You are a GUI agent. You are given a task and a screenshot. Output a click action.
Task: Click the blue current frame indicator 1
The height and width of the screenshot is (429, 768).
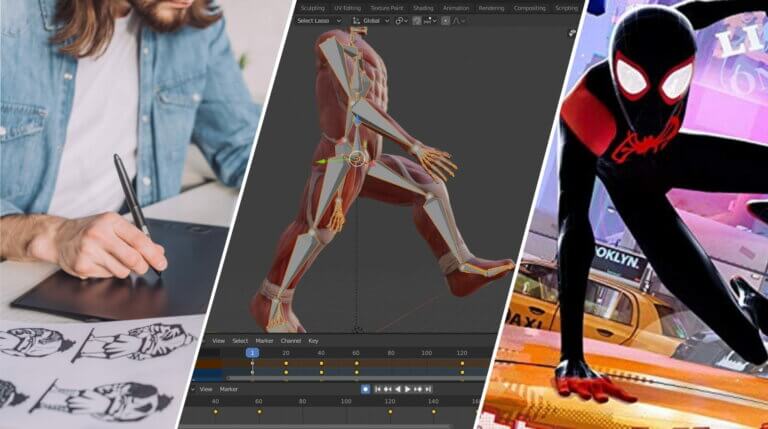tap(252, 353)
